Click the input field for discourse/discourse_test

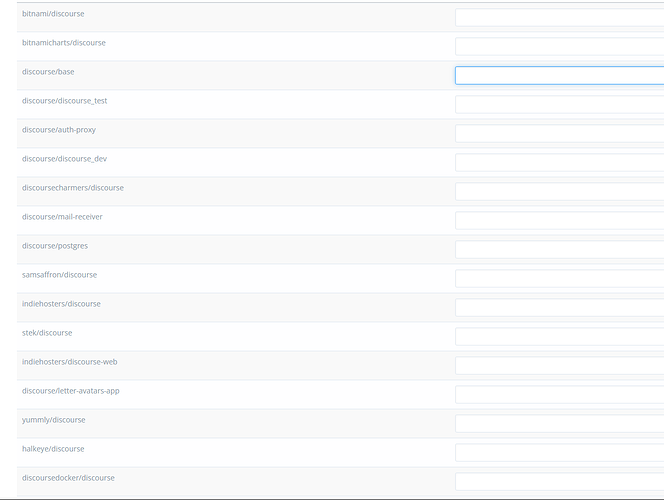point(559,105)
